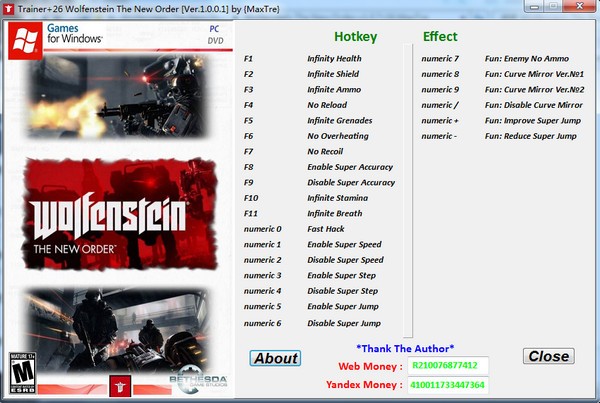The width and height of the screenshot is (600, 403).
Task: Click the 'No Reload' effect text
Action: pyautogui.click(x=327, y=105)
